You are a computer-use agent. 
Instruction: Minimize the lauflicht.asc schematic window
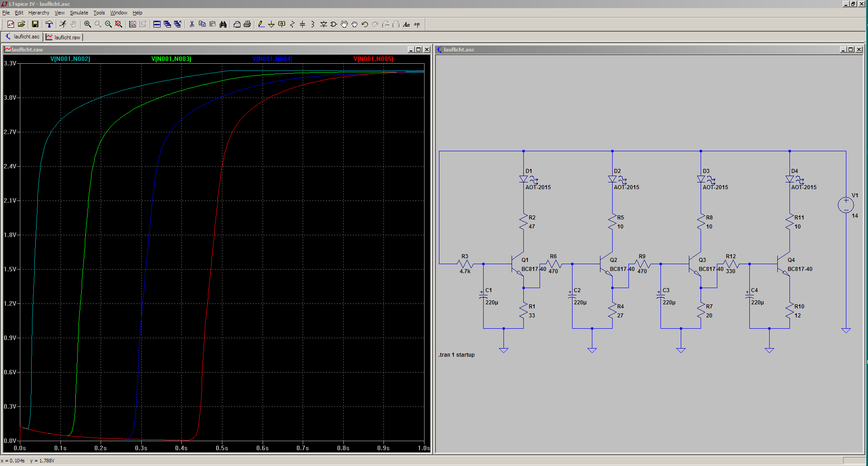(843, 50)
